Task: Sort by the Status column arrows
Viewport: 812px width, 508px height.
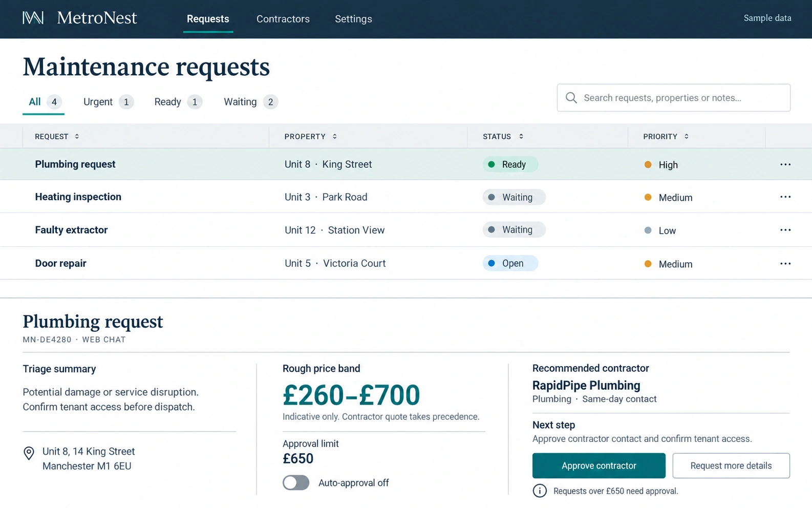Action: (x=521, y=137)
